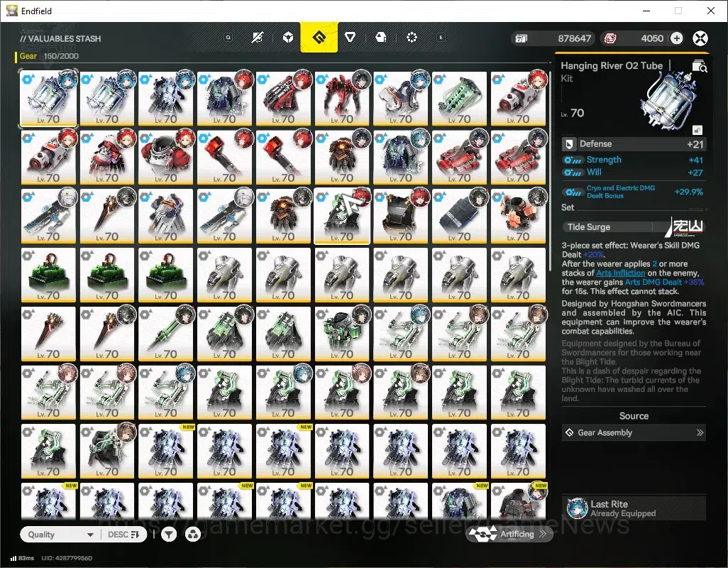The image size is (728, 568).
Task: Toggle the lock on Hanging River O2 Tube
Action: point(697,130)
